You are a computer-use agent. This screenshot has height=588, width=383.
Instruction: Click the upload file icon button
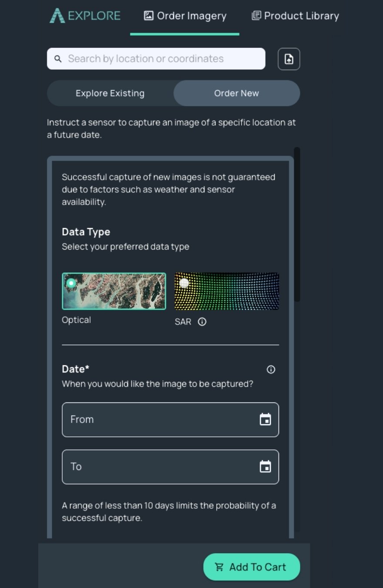[289, 59]
